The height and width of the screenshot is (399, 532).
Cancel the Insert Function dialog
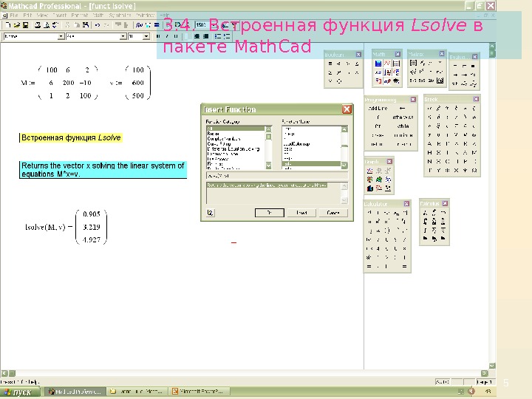click(333, 213)
